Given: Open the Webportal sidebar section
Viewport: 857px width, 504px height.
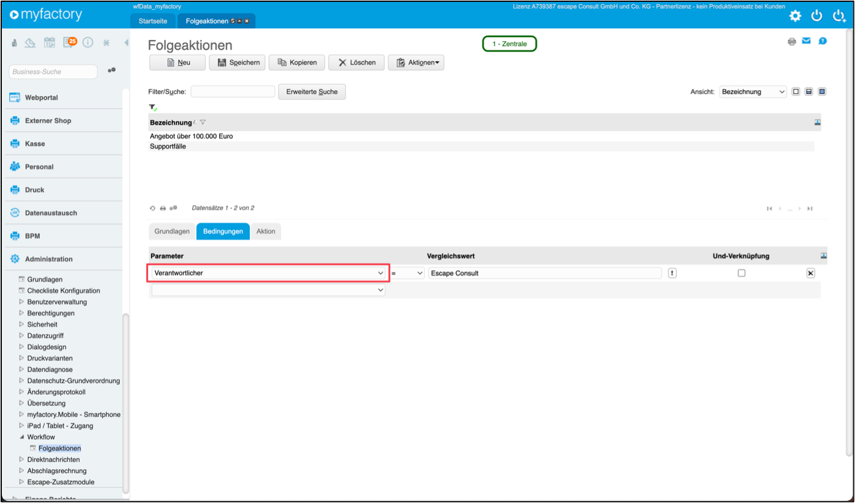Looking at the screenshot, I should pos(41,98).
